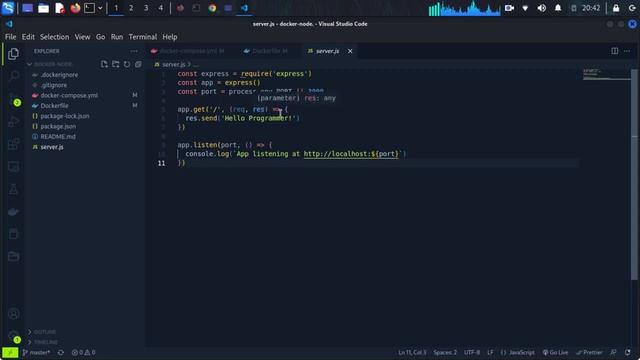This screenshot has width=640, height=360.
Task: Refresh the Explorer file tree
Action: click(127, 64)
